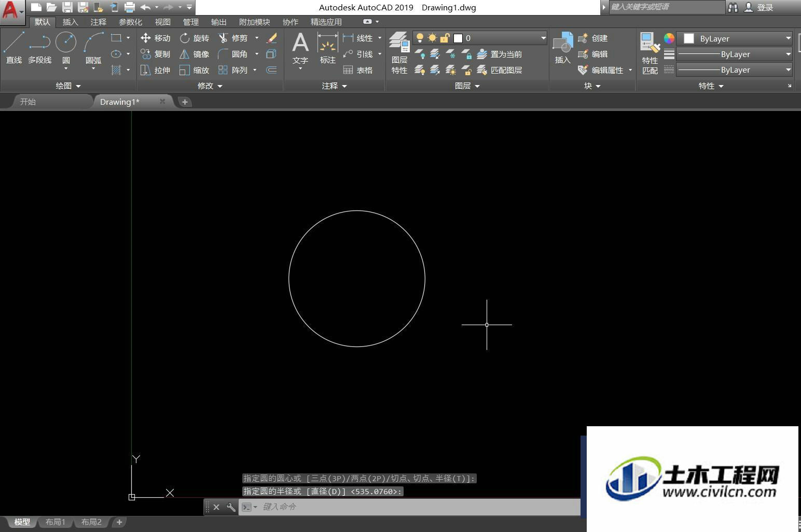Switch to the 布局1 layout tab

pos(56,522)
